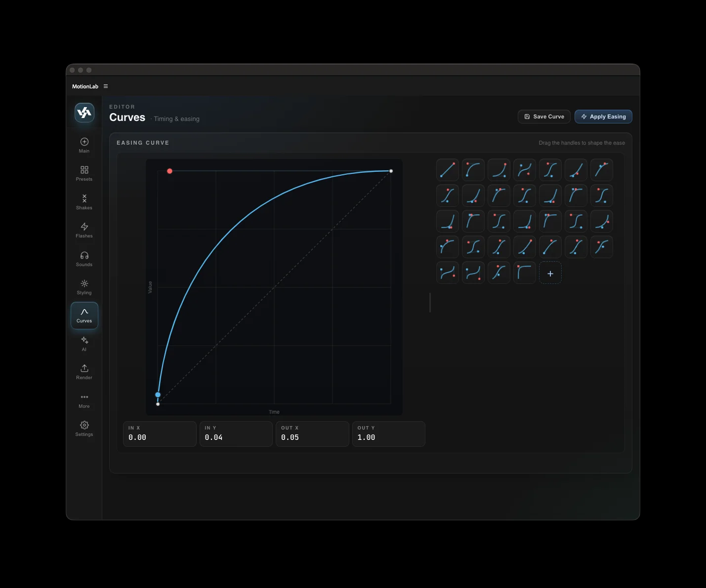Select the last preset in third row
706x588 pixels.
(x=602, y=221)
